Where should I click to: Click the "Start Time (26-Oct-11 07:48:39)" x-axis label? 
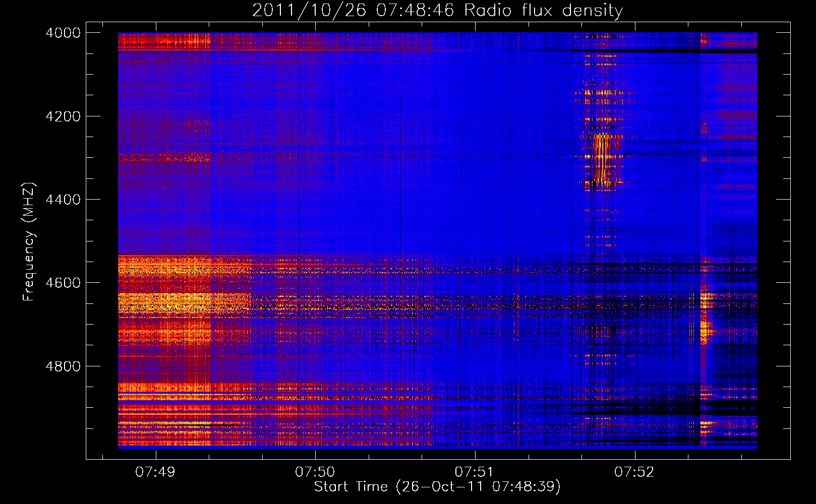[437, 487]
